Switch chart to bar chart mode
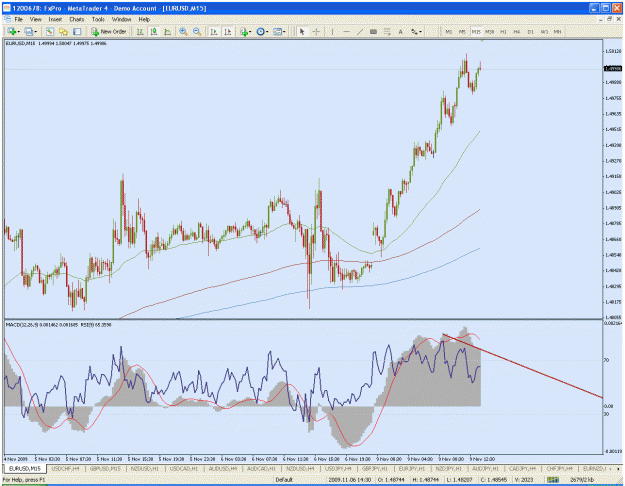The width and height of the screenshot is (625, 486). point(140,31)
